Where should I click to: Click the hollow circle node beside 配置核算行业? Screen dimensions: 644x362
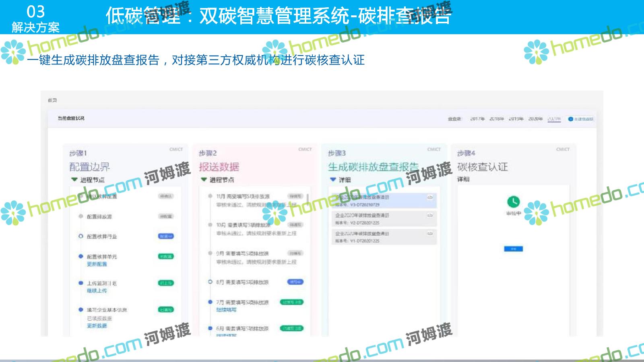click(x=80, y=237)
